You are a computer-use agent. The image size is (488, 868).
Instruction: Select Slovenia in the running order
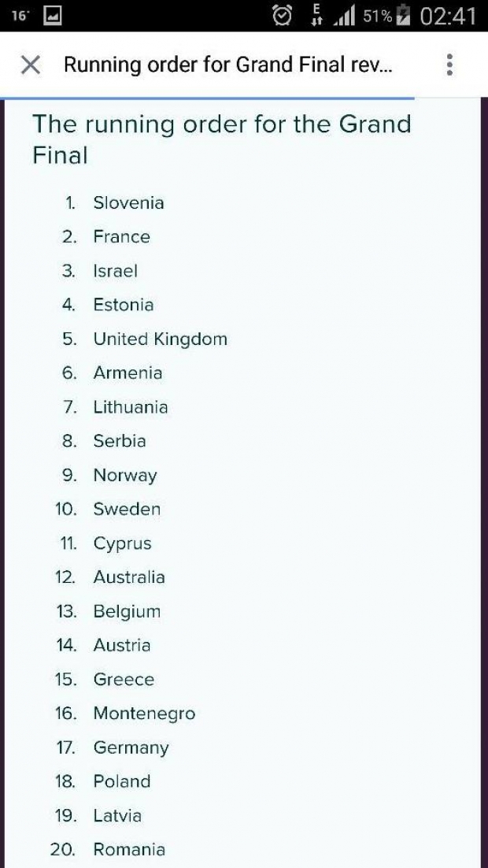(128, 202)
